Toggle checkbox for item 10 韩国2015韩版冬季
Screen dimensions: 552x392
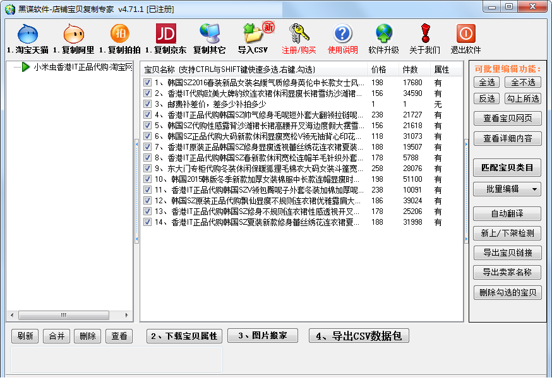tap(148, 179)
